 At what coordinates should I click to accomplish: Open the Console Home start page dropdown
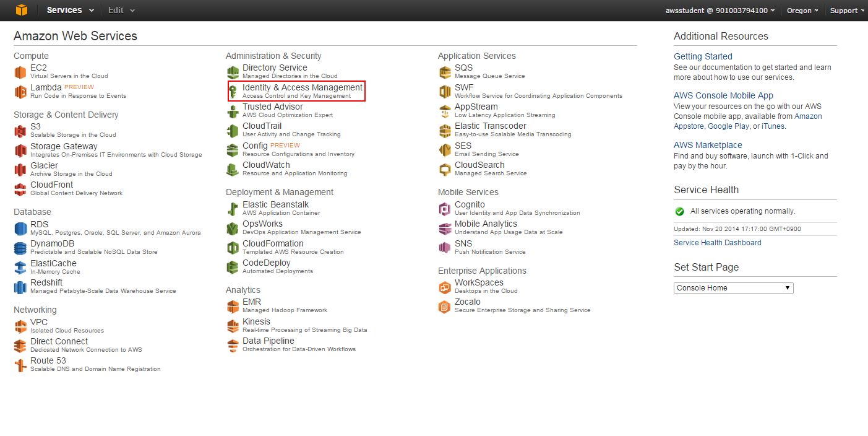[x=733, y=288]
